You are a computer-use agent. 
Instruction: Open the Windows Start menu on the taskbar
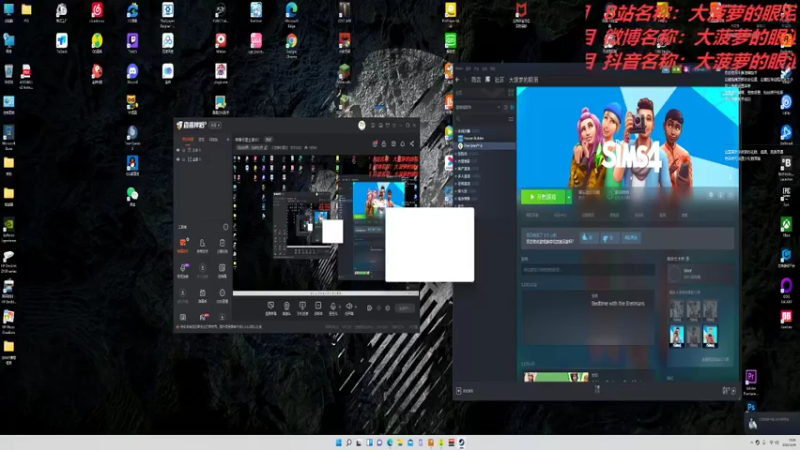click(338, 443)
